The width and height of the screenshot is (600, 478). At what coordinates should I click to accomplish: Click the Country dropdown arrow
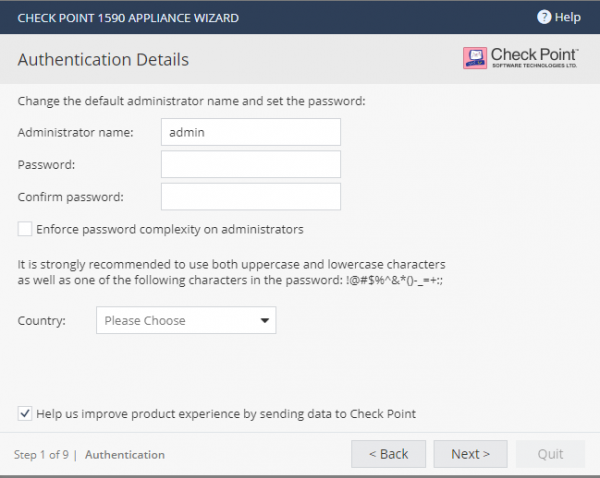(x=264, y=321)
